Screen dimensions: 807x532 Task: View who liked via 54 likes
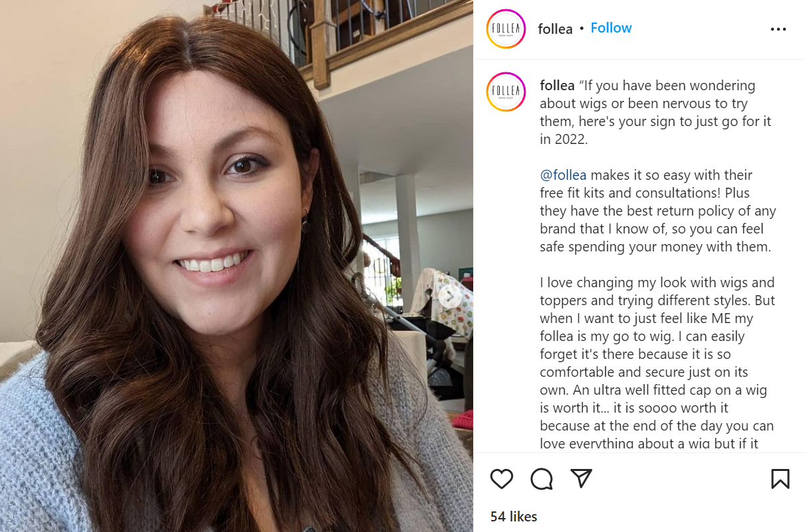[x=514, y=516]
